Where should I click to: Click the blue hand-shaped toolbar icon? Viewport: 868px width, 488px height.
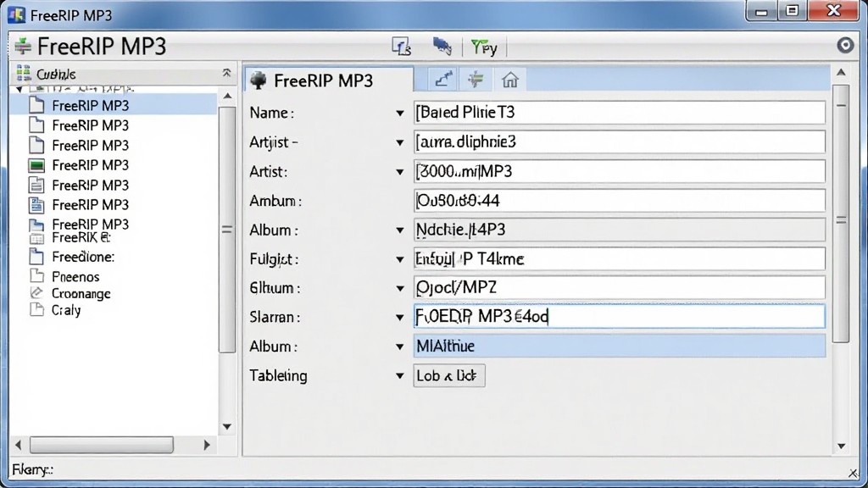click(442, 47)
